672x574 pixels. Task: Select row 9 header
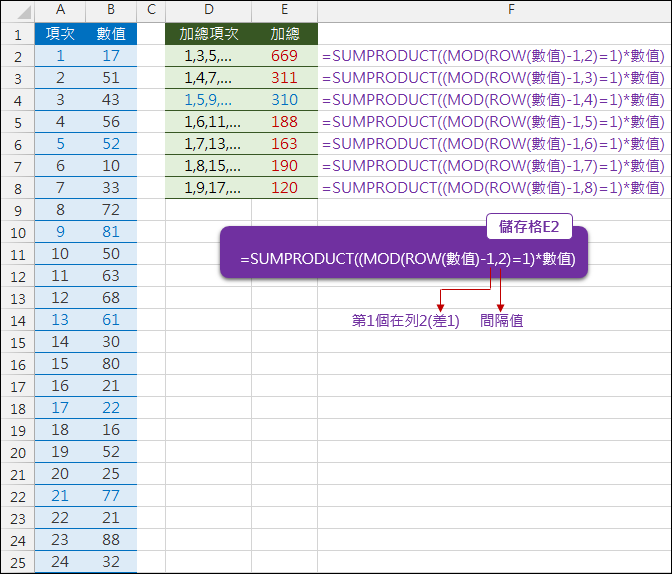point(18,210)
